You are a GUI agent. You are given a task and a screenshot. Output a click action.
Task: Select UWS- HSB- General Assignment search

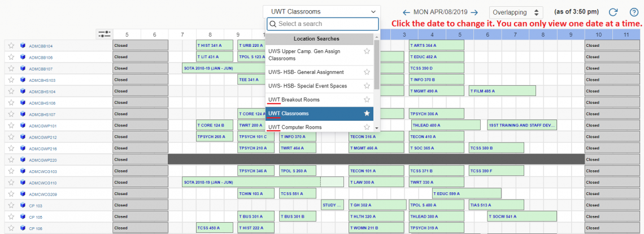pos(306,72)
